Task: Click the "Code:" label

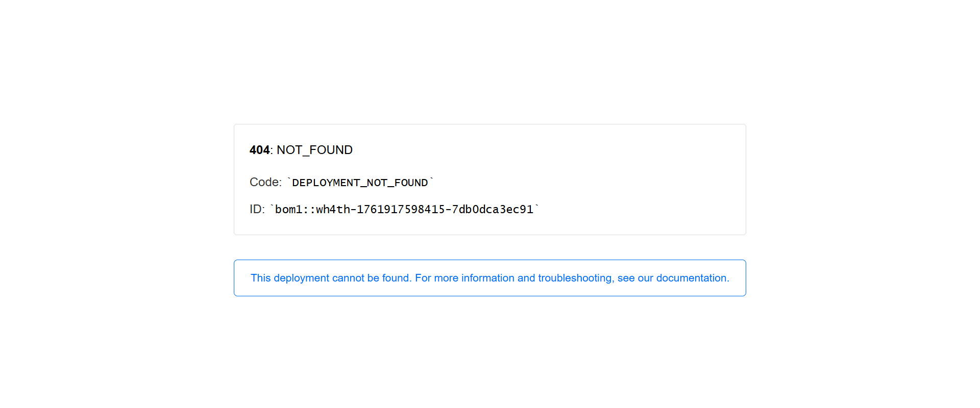Action: point(265,182)
